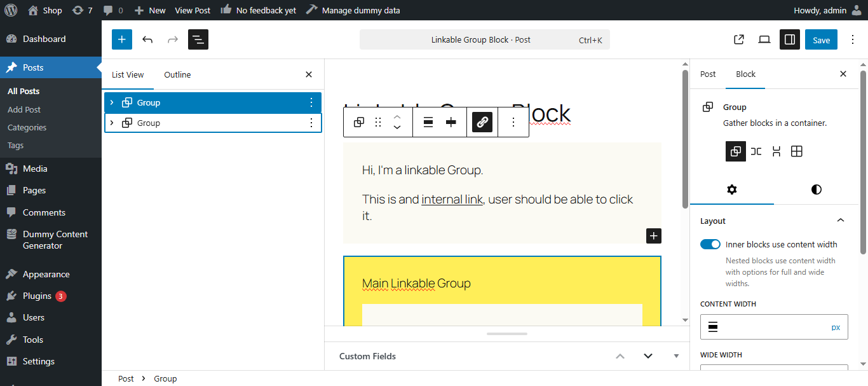This screenshot has width=868, height=386.
Task: Open the command palette title bar
Action: click(485, 39)
